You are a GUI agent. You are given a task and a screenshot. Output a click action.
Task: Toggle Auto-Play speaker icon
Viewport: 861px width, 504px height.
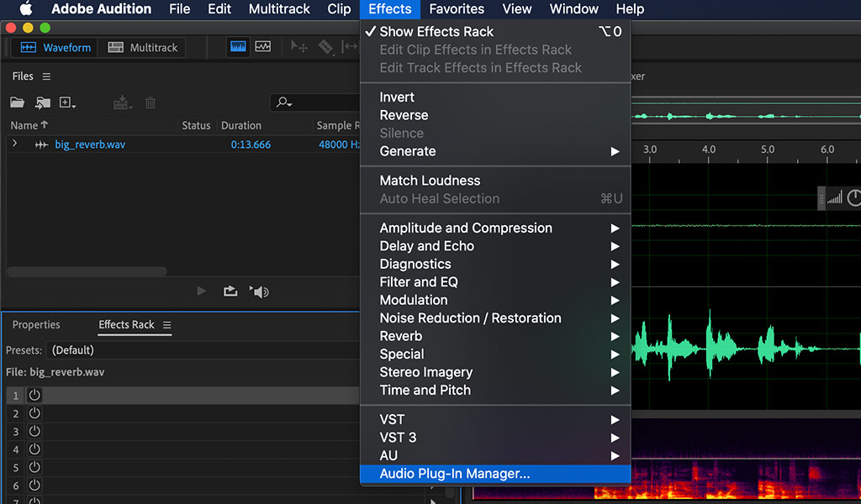259,291
